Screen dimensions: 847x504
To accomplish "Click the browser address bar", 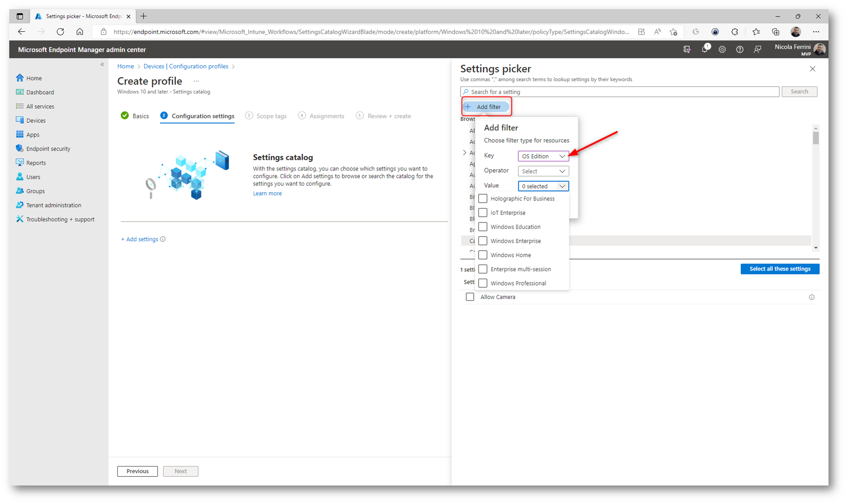I will (x=371, y=32).
